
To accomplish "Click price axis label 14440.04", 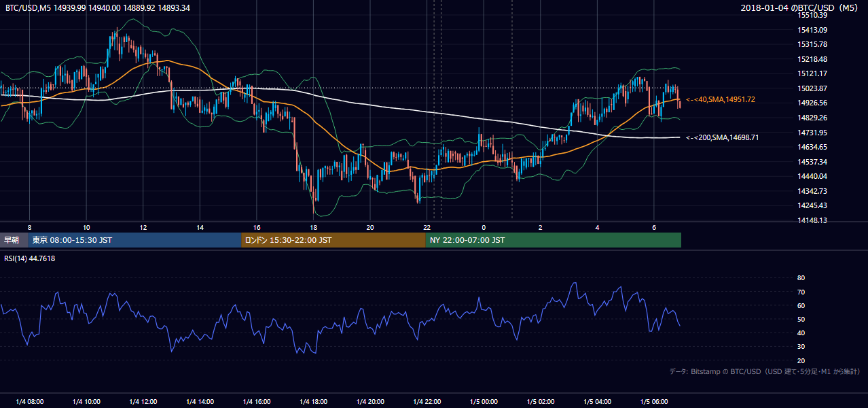I will pyautogui.click(x=812, y=176).
